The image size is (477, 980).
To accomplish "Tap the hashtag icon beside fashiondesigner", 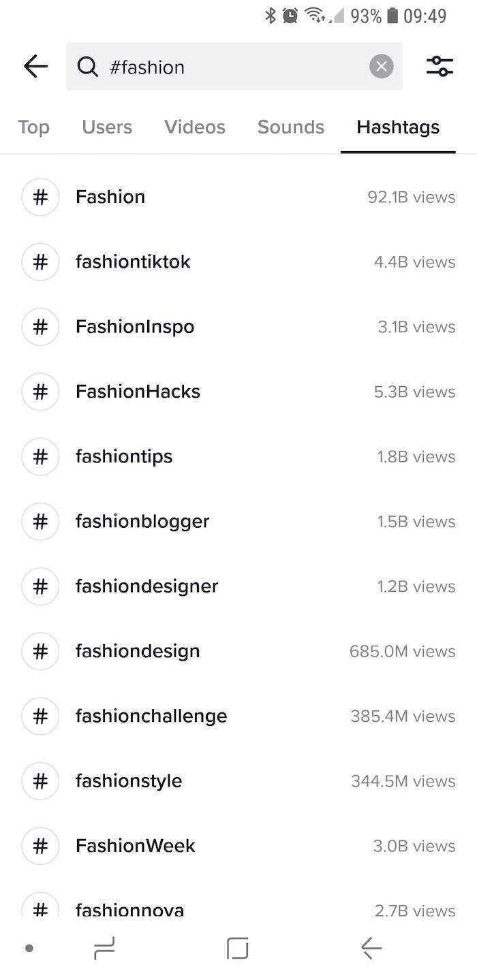I will (40, 586).
